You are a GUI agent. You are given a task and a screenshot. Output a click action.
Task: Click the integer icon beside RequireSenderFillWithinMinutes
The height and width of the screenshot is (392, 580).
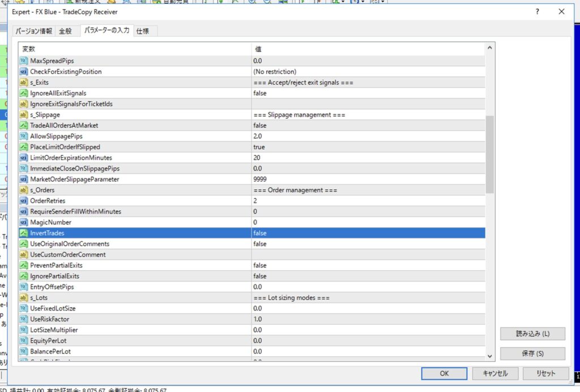tap(24, 211)
